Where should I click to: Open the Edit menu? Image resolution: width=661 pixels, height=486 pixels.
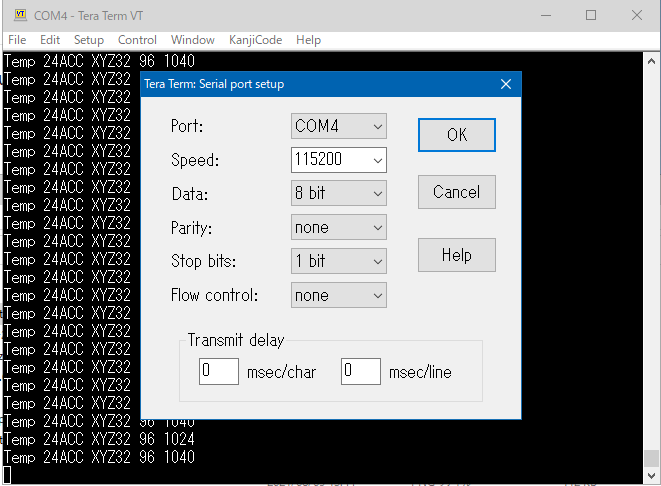coord(50,40)
